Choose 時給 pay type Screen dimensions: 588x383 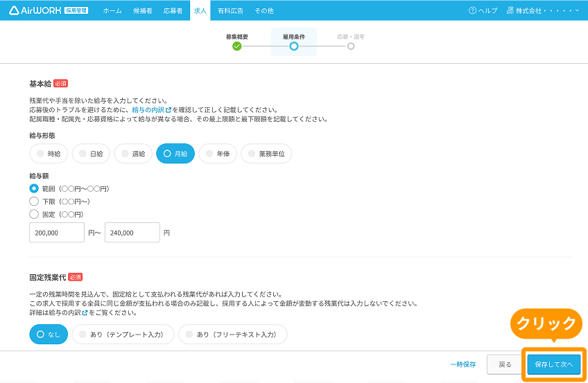coord(49,154)
